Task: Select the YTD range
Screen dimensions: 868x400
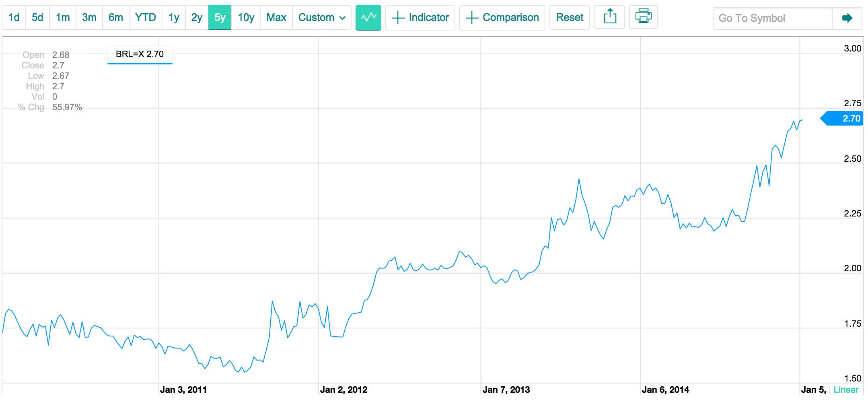Action: 145,17
